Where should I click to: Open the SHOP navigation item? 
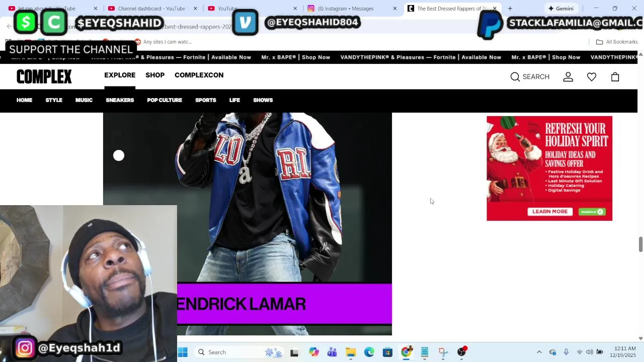155,75
